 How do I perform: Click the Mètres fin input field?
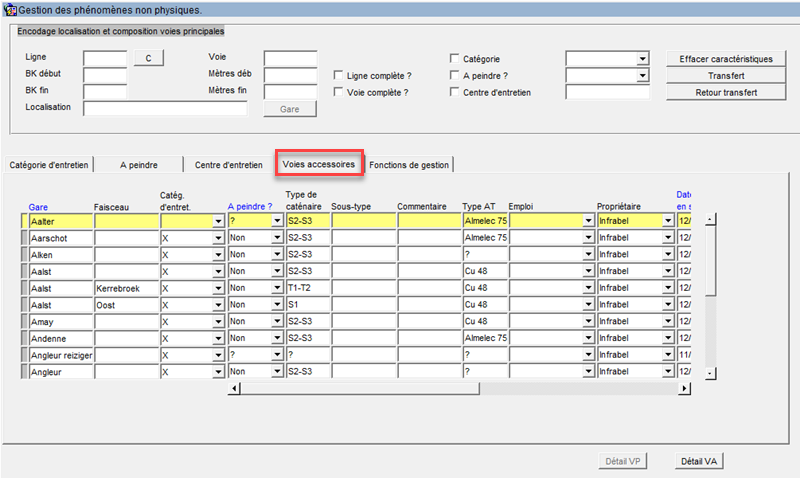click(x=291, y=92)
